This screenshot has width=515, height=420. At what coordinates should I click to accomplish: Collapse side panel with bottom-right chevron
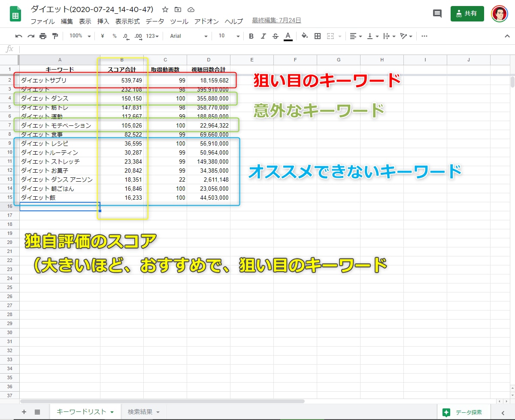(503, 412)
